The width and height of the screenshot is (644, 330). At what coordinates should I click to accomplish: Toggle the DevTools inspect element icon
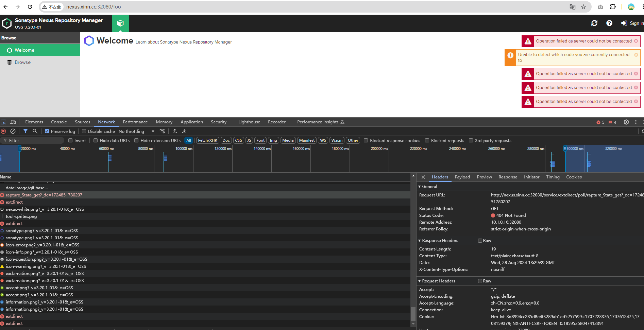tap(3, 122)
